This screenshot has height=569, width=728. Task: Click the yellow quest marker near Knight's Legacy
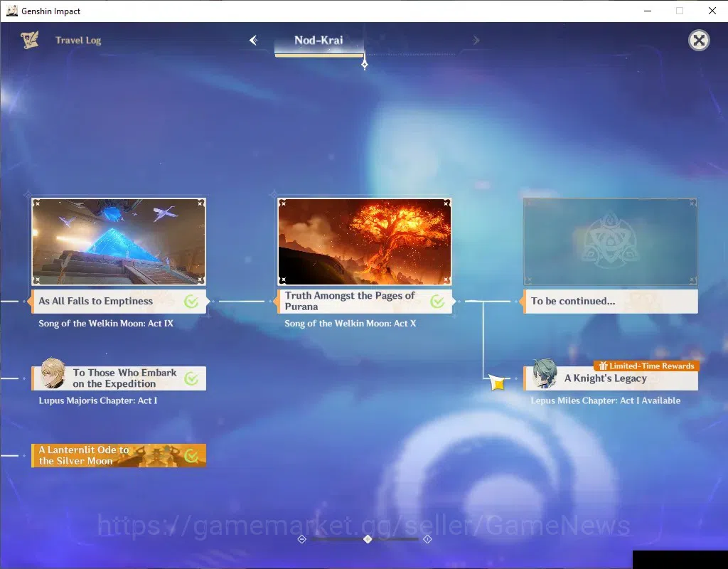pyautogui.click(x=497, y=383)
